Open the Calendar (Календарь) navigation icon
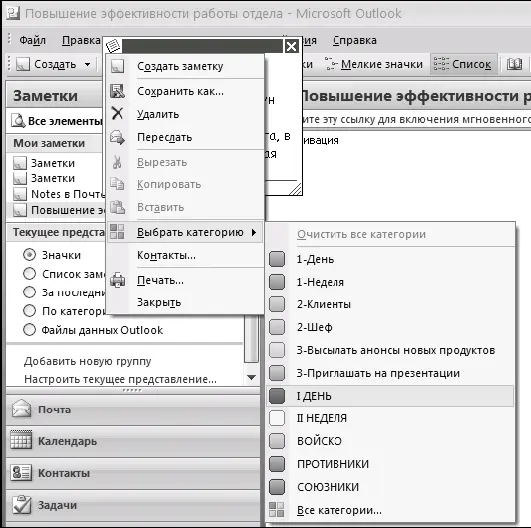The width and height of the screenshot is (531, 528). [21, 440]
